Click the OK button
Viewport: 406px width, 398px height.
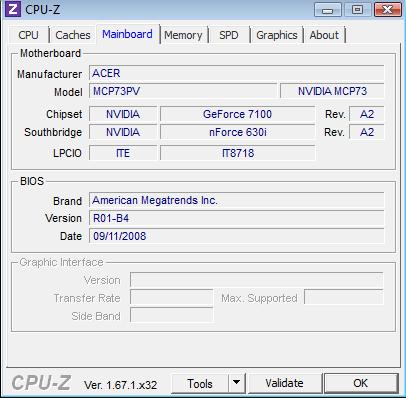coord(361,383)
